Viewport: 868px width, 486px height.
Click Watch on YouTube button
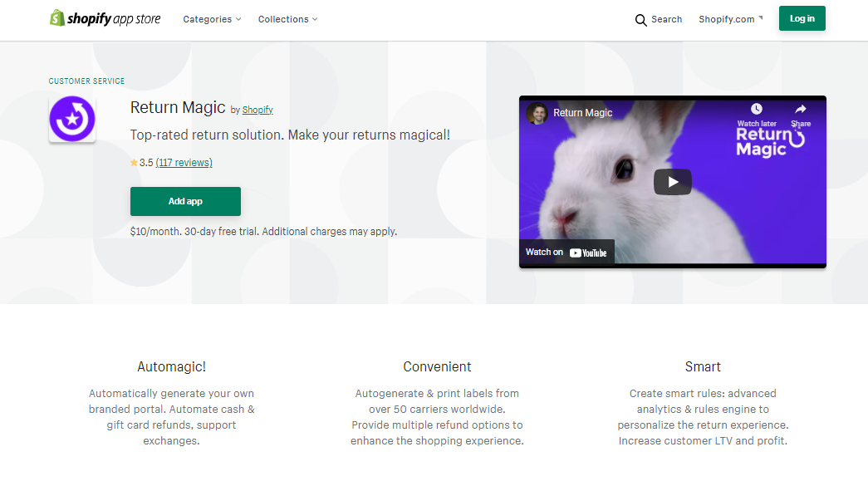566,253
